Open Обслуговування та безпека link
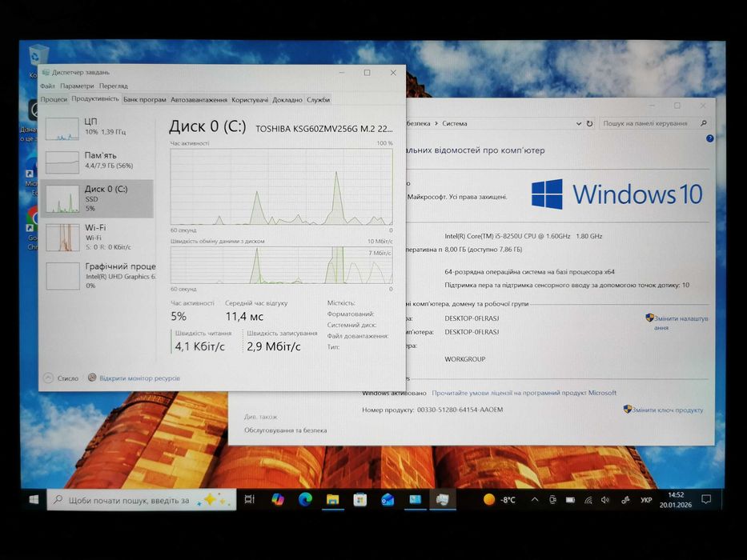 coord(285,430)
